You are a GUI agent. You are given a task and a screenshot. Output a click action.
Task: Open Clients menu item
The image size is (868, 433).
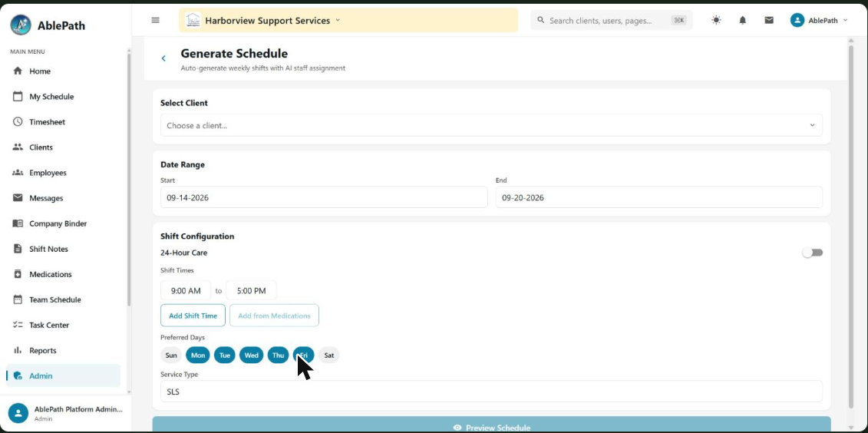(63, 147)
